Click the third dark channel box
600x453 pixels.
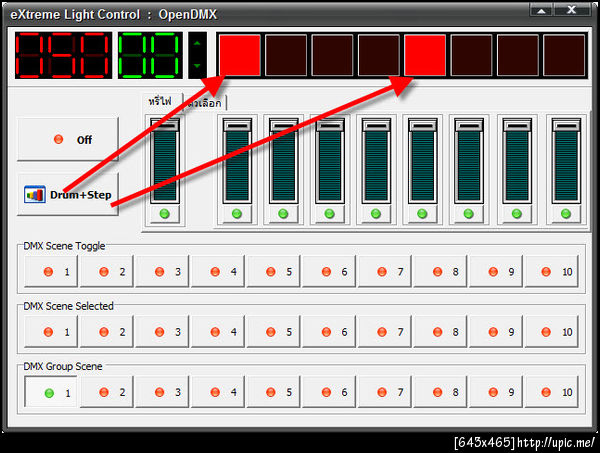tap(332, 55)
